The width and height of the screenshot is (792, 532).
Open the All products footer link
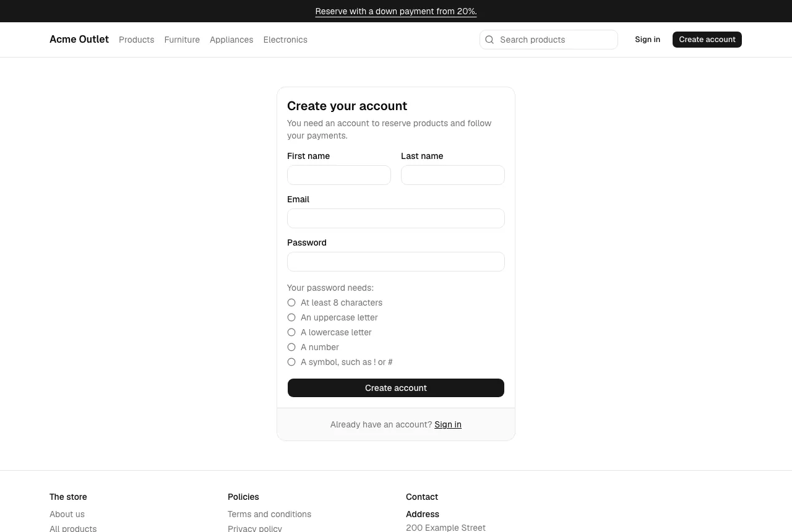[x=73, y=528]
